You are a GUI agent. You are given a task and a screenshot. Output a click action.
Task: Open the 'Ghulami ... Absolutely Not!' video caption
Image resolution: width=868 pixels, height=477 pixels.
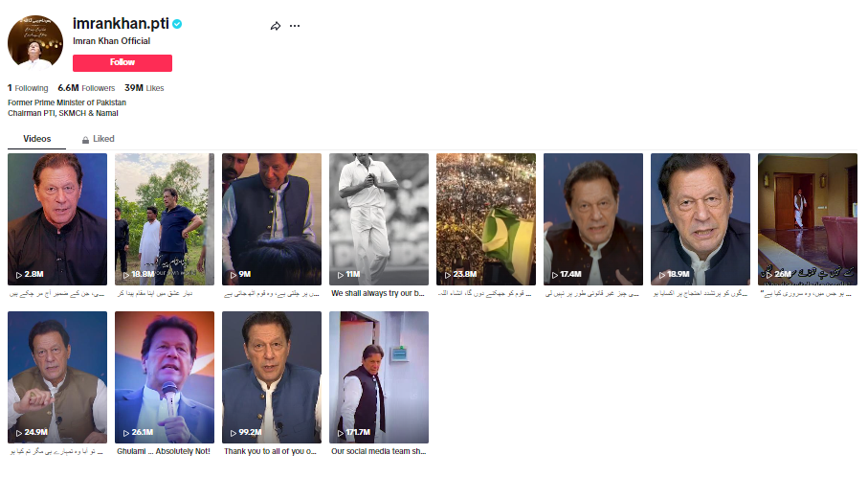[163, 450]
